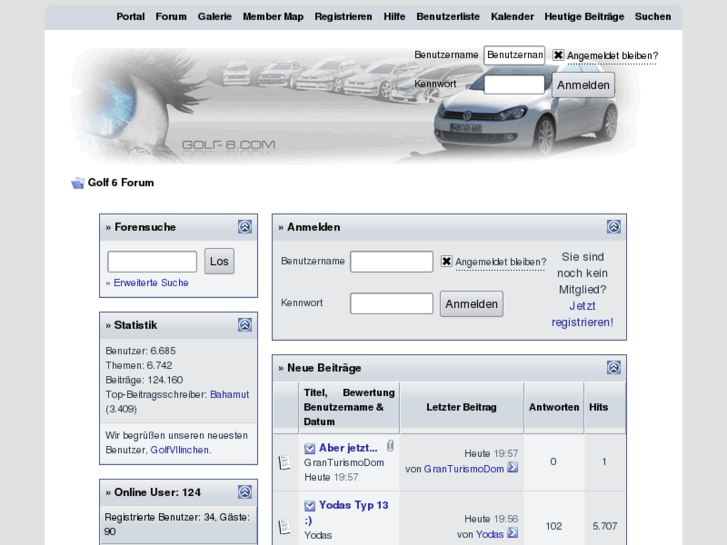Click the Antworten column header
This screenshot has height=545, width=727.
554,407
